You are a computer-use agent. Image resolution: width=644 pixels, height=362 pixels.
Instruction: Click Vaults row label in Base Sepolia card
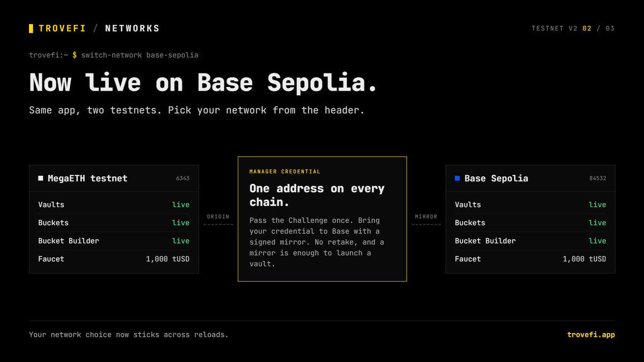pyautogui.click(x=468, y=204)
